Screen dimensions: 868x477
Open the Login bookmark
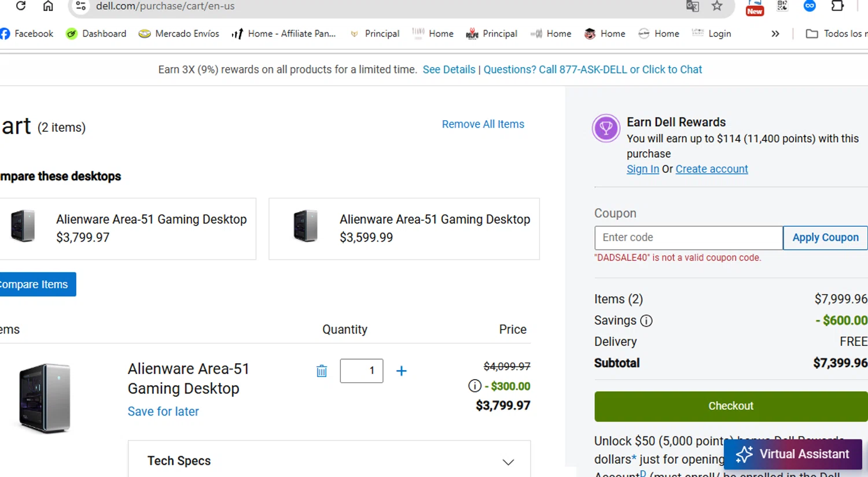(x=712, y=34)
